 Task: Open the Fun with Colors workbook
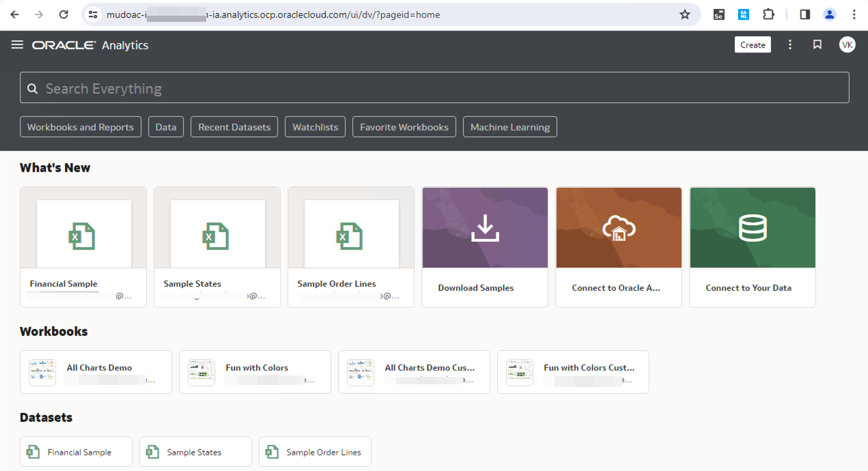click(255, 372)
